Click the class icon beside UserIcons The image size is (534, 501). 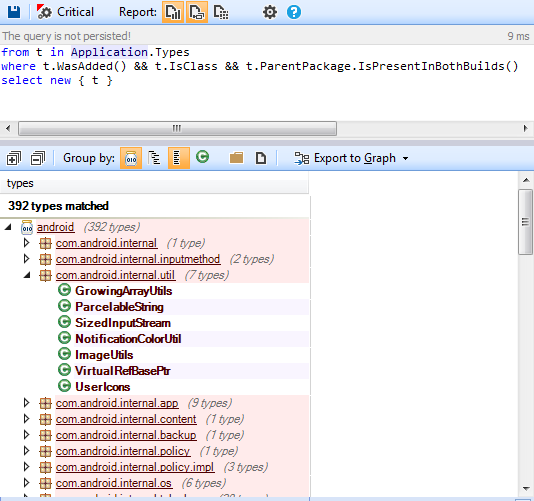point(64,386)
